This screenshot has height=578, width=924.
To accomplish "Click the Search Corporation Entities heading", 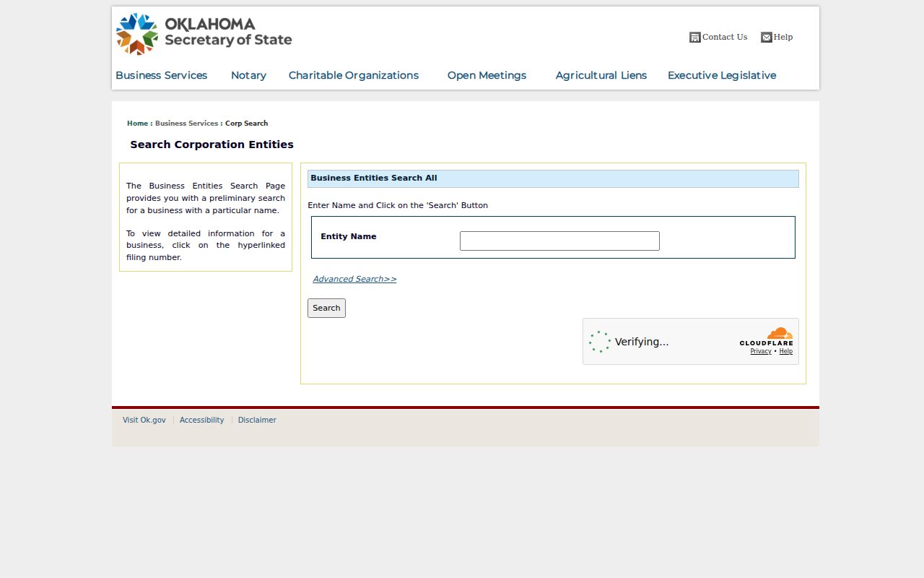I will tap(212, 144).
